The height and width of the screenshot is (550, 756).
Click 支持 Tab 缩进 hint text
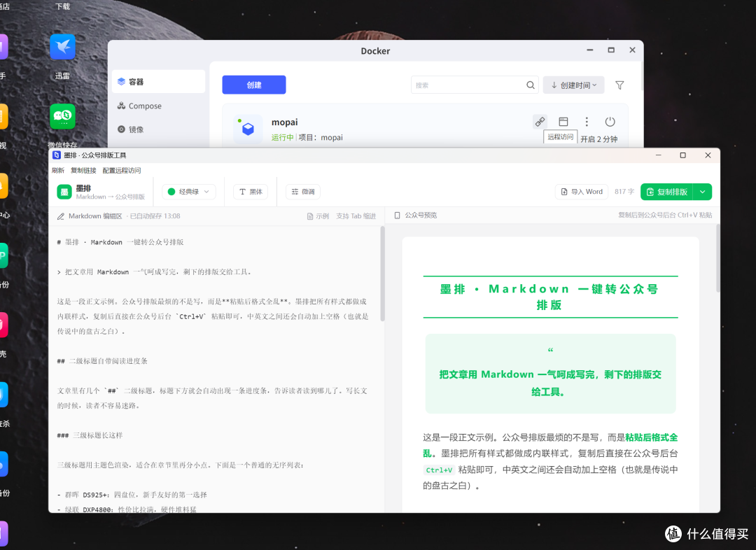pyautogui.click(x=356, y=216)
